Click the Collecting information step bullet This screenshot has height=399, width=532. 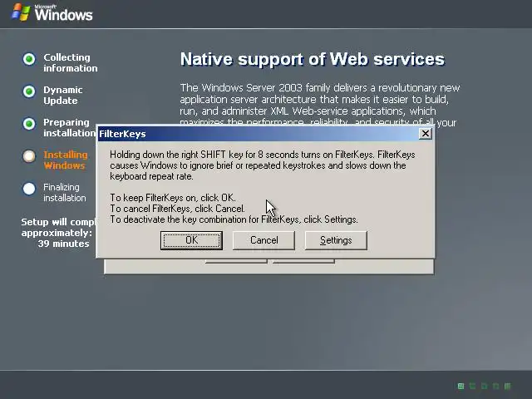click(29, 59)
